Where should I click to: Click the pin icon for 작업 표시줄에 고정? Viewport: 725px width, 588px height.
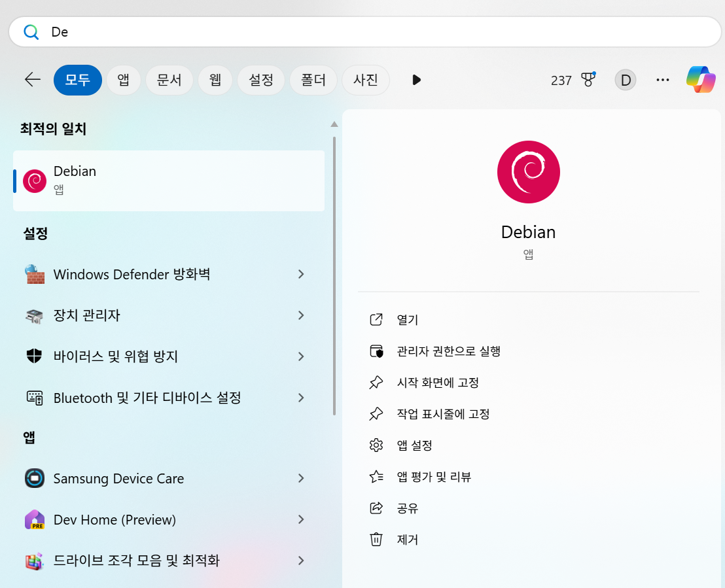point(376,414)
